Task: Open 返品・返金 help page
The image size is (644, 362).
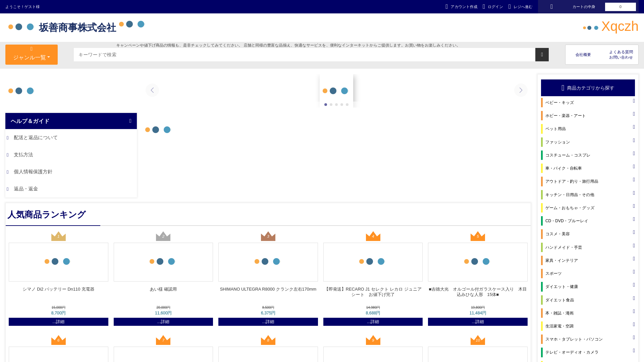Action: click(x=26, y=189)
